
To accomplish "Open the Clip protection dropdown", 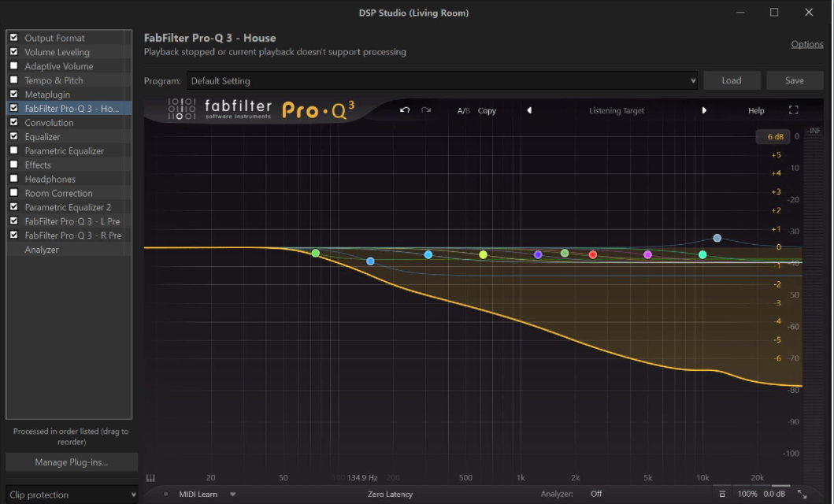I will (72, 495).
